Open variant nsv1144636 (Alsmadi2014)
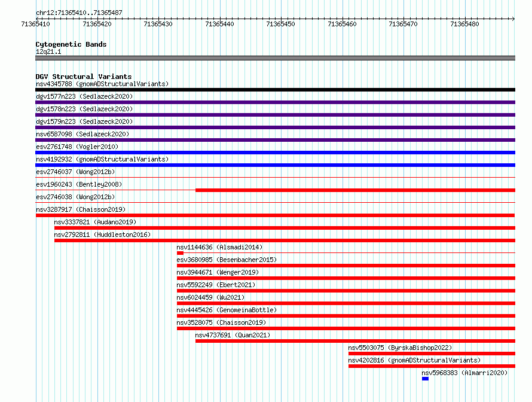The image size is (532, 402). (219, 247)
